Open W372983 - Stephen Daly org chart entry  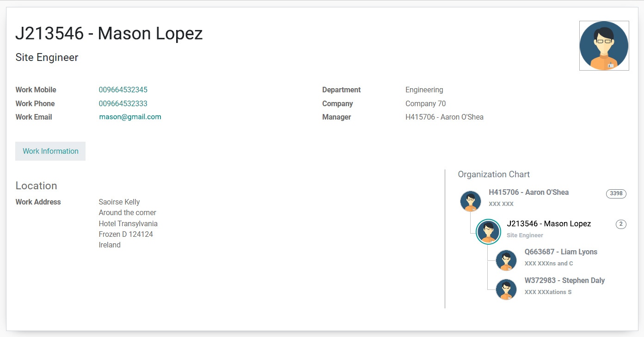coord(564,280)
